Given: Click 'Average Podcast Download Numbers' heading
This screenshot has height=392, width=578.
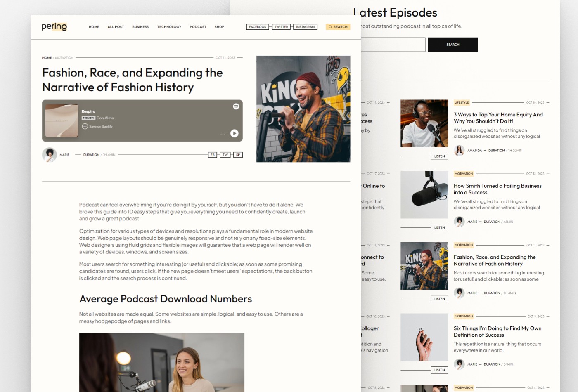Looking at the screenshot, I should pyautogui.click(x=166, y=299).
